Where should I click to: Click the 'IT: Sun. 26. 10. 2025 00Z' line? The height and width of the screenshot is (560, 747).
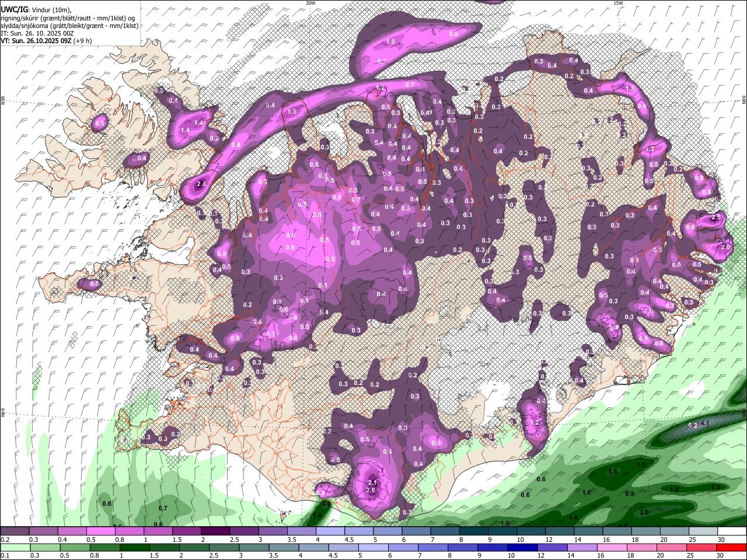[x=38, y=33]
